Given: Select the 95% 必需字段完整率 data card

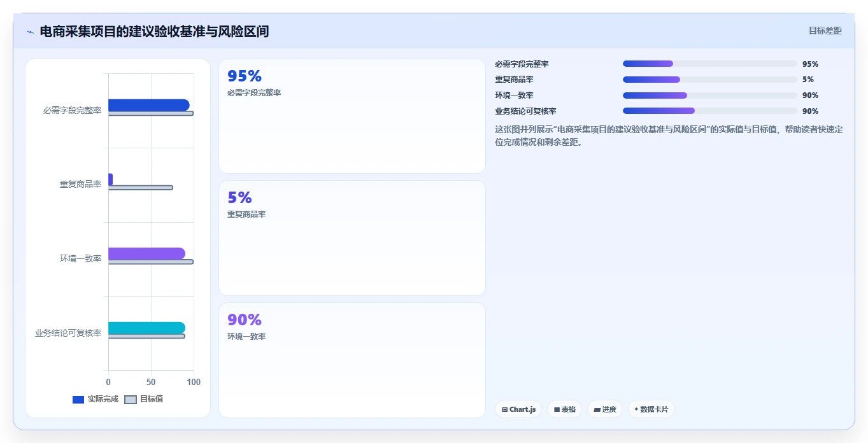Looking at the screenshot, I should pyautogui.click(x=352, y=116).
